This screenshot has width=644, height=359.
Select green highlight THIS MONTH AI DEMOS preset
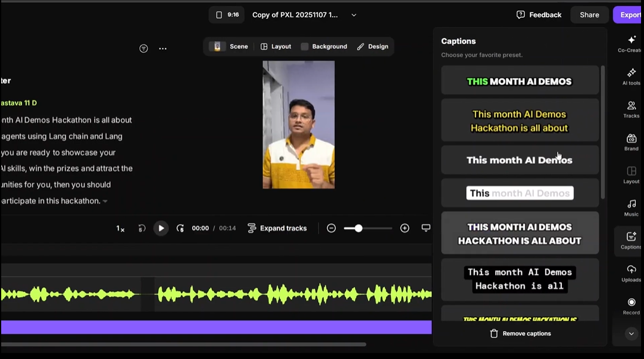click(x=520, y=81)
